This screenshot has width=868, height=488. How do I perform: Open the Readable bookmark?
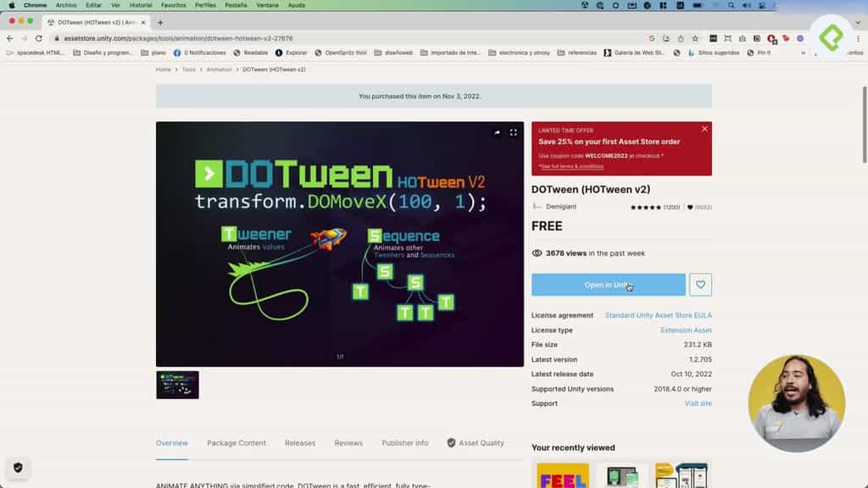pyautogui.click(x=250, y=53)
